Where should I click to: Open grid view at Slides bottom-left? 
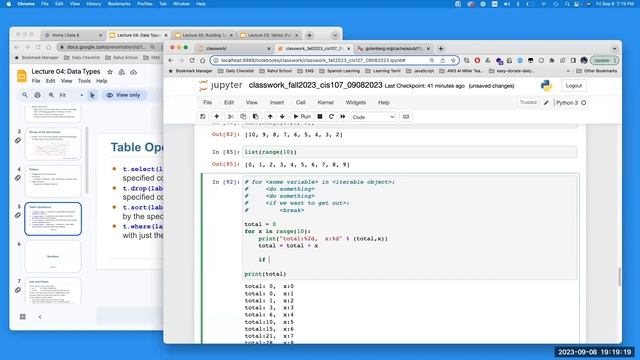pyautogui.click(x=23, y=317)
